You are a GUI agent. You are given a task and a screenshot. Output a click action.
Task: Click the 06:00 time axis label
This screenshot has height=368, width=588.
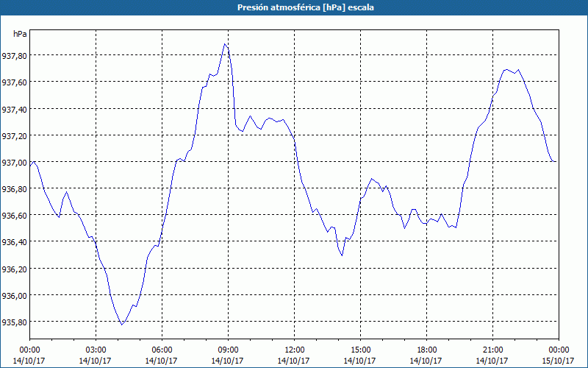pyautogui.click(x=162, y=350)
